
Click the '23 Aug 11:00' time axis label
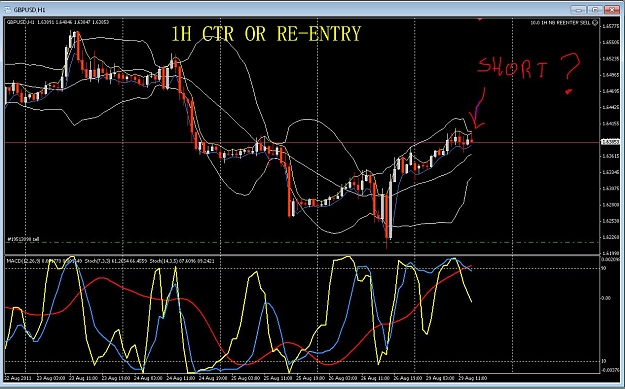pyautogui.click(x=82, y=378)
